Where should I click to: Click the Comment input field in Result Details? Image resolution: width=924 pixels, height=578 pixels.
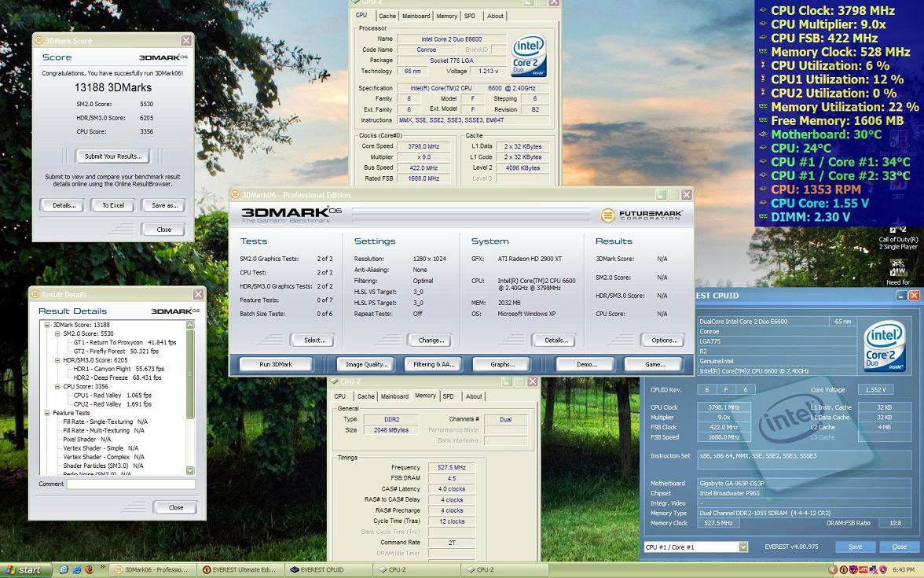point(130,484)
